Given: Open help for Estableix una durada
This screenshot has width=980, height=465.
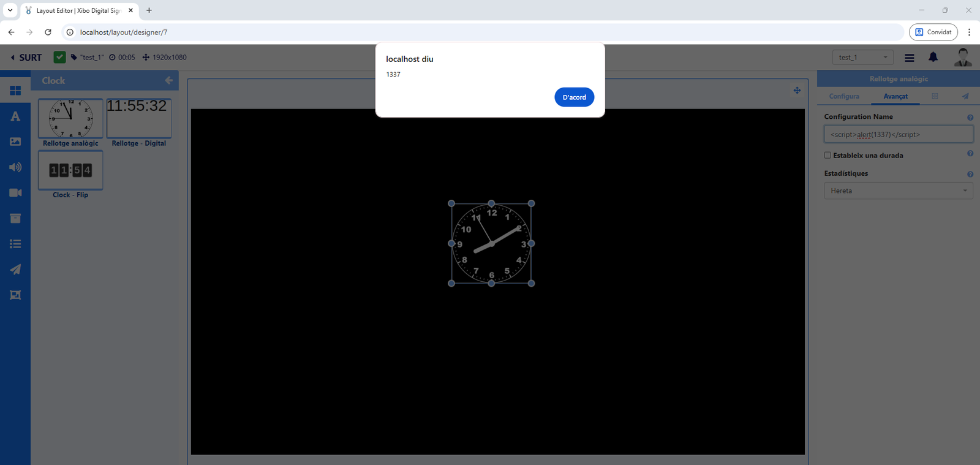Looking at the screenshot, I should pyautogui.click(x=970, y=154).
